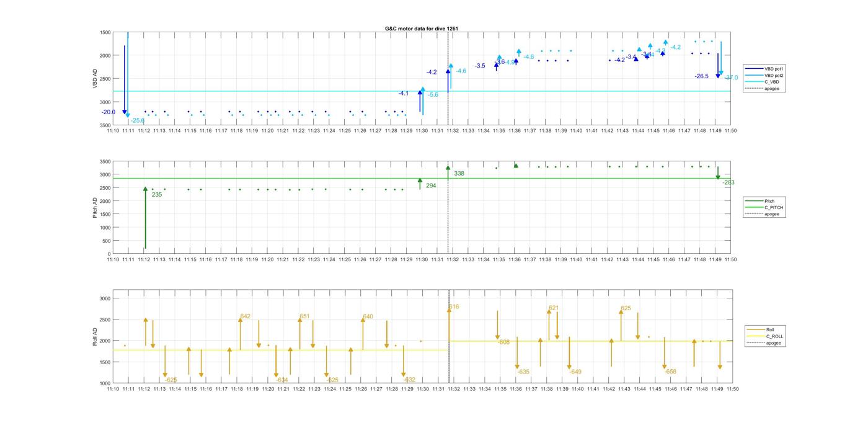The height and width of the screenshot is (430, 868).
Task: Click the -634 roll data label
Action: [281, 380]
